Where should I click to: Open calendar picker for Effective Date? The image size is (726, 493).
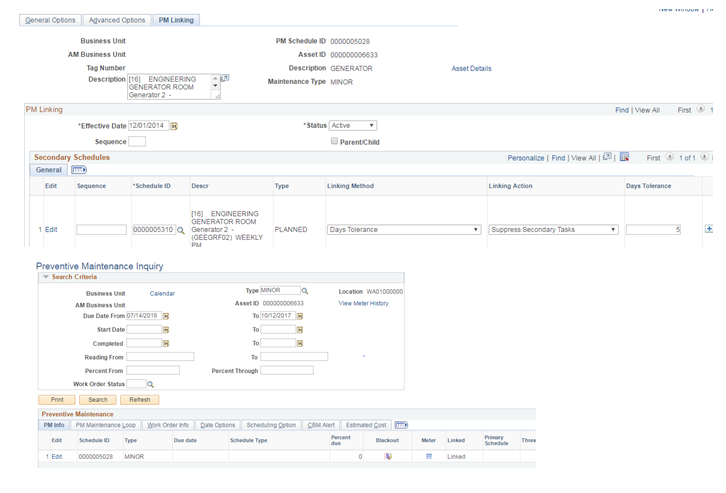click(174, 126)
